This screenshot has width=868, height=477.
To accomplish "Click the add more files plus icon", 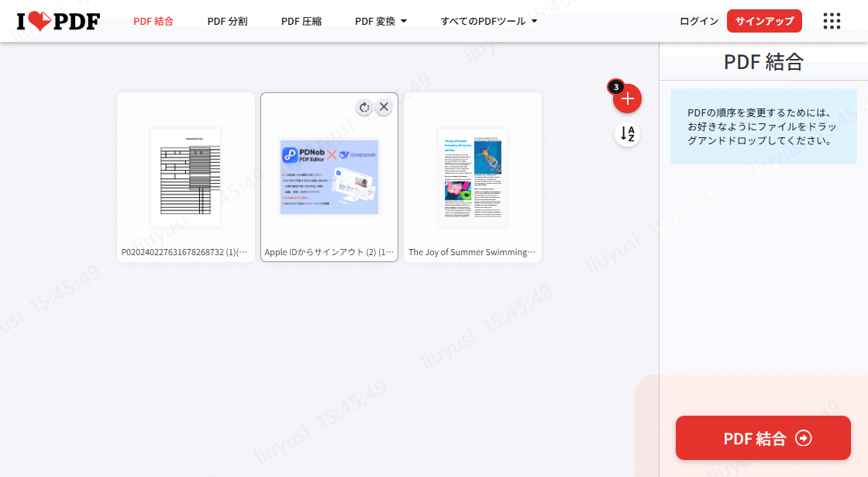I will pos(627,99).
